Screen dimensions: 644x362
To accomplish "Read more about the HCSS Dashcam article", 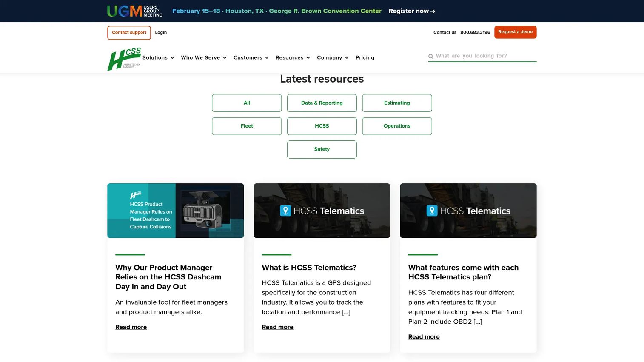I will coord(131,327).
